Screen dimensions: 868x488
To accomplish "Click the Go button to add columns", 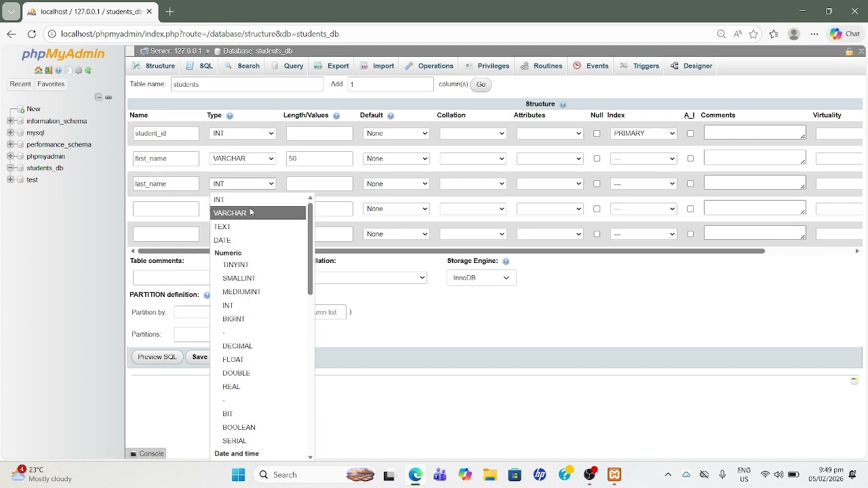I will coord(481,84).
